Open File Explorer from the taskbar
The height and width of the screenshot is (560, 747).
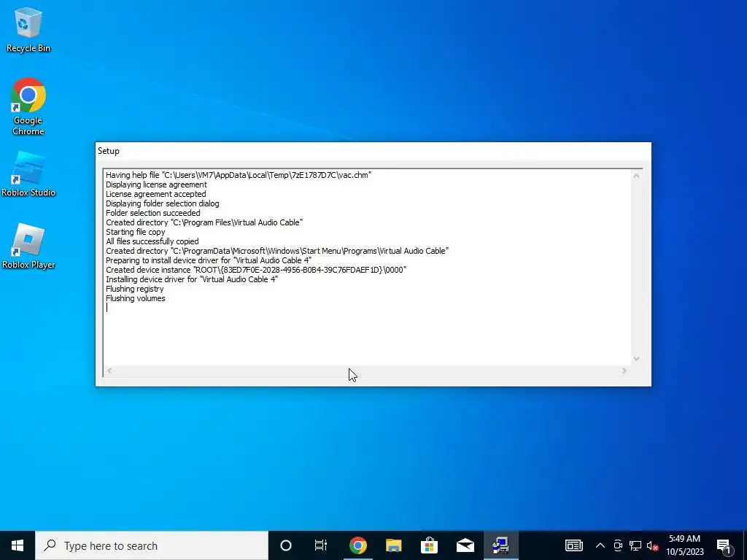[x=393, y=545]
